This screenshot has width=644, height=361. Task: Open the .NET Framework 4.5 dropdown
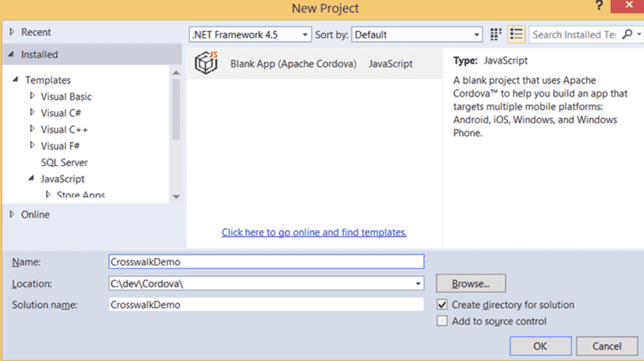click(x=250, y=34)
